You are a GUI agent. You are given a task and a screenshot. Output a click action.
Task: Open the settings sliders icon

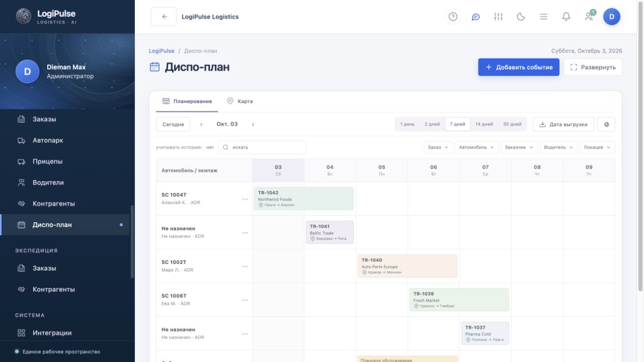[x=498, y=17]
